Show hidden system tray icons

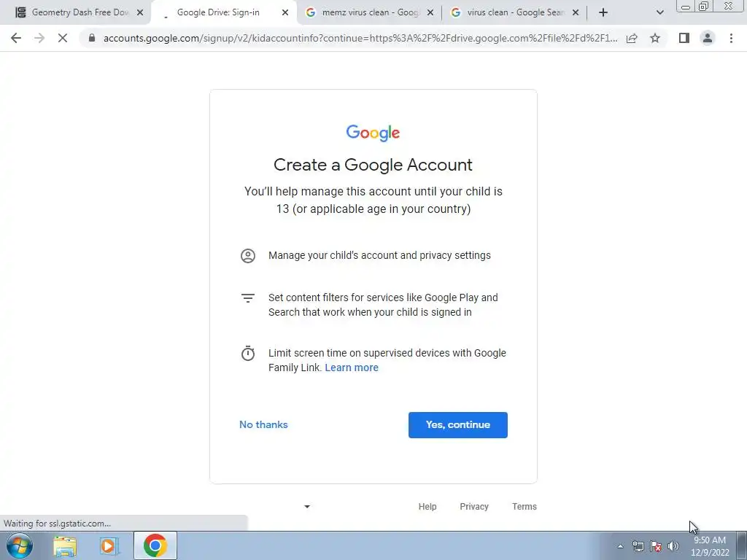click(620, 546)
